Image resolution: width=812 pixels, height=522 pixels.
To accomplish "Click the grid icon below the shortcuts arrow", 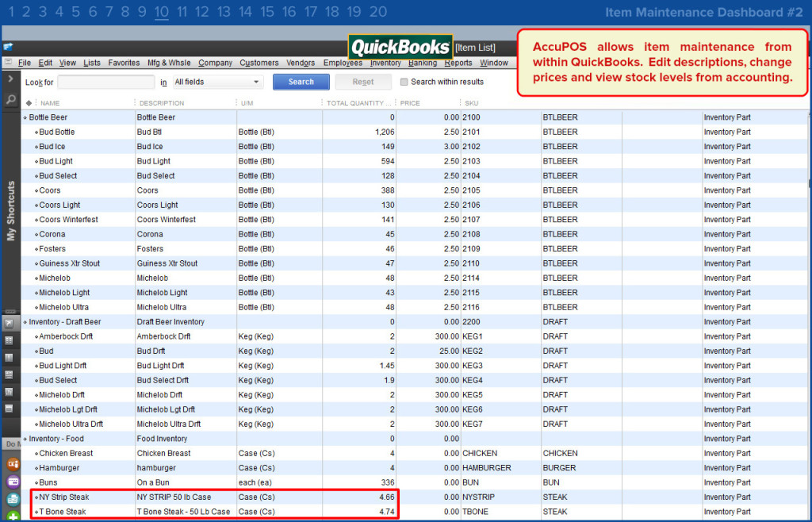I will pos(9,341).
